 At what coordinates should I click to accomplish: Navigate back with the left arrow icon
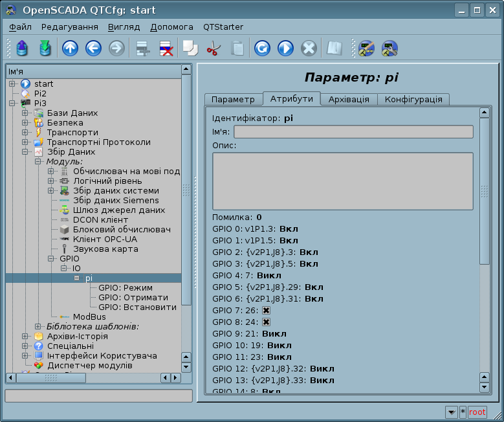93,49
